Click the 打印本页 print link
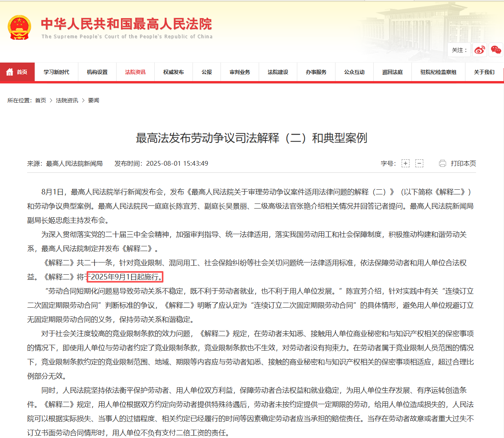This screenshot has height=438, width=504. (x=463, y=163)
